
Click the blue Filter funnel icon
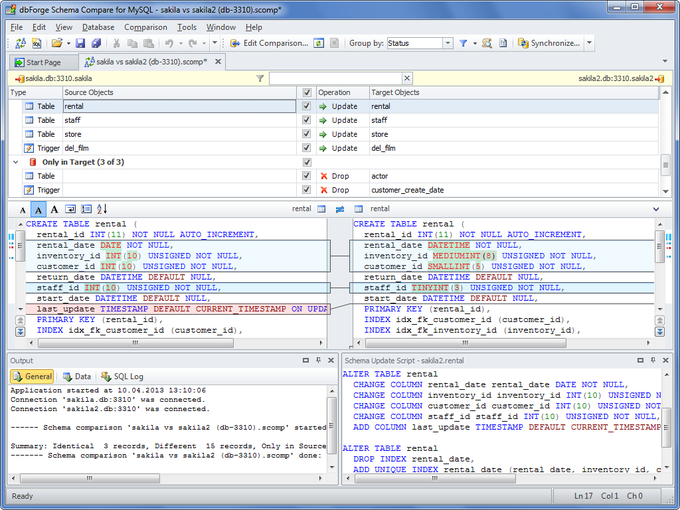(x=463, y=43)
